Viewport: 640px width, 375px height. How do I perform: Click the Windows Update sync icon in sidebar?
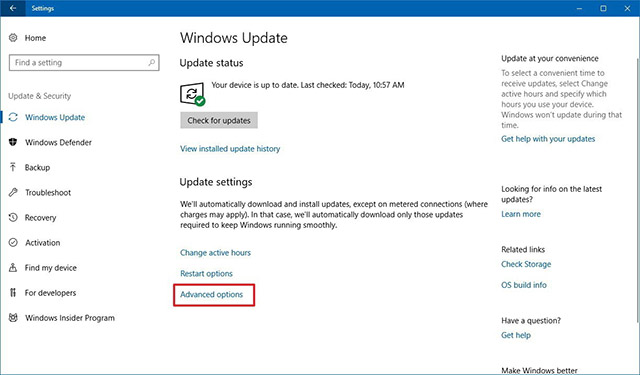tap(13, 117)
